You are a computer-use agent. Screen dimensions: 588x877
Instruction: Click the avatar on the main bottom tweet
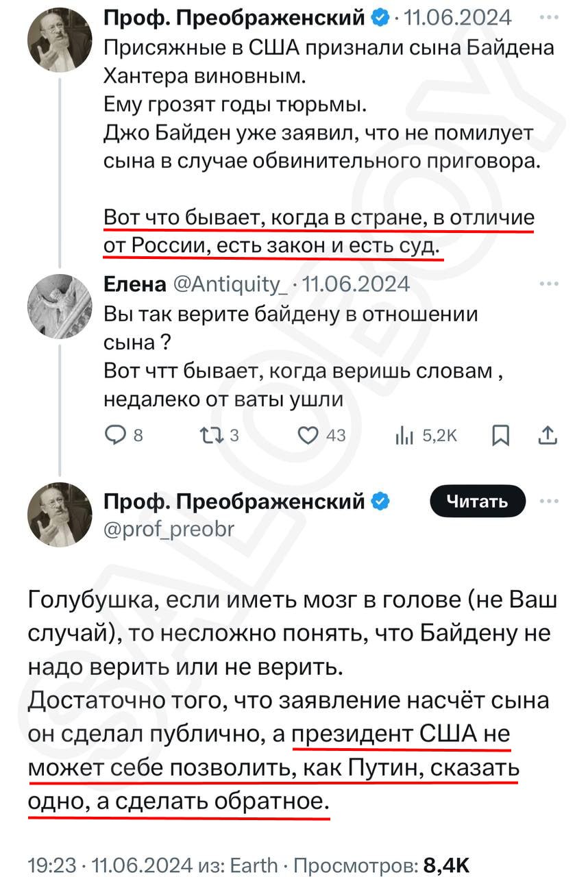60,515
